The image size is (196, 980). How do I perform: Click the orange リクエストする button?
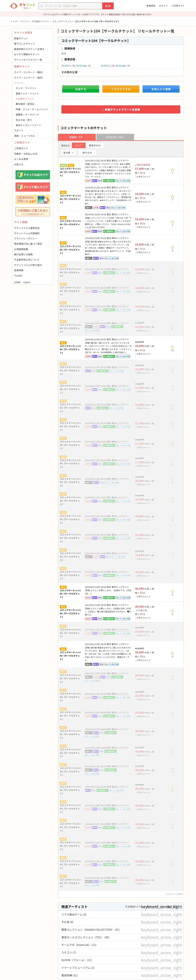[121, 89]
